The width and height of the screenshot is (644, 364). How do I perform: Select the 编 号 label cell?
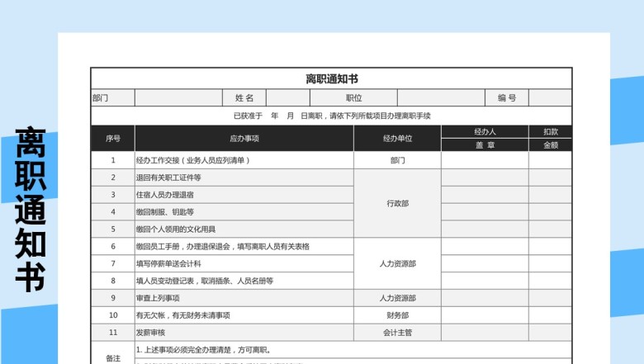(507, 97)
